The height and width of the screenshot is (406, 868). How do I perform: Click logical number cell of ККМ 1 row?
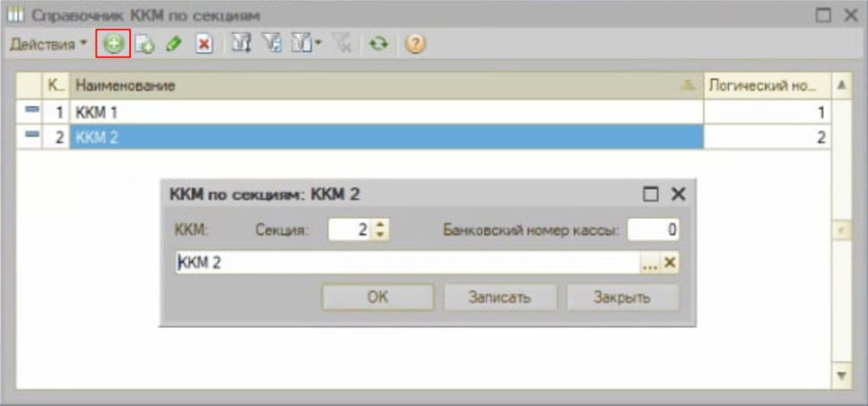pyautogui.click(x=768, y=113)
